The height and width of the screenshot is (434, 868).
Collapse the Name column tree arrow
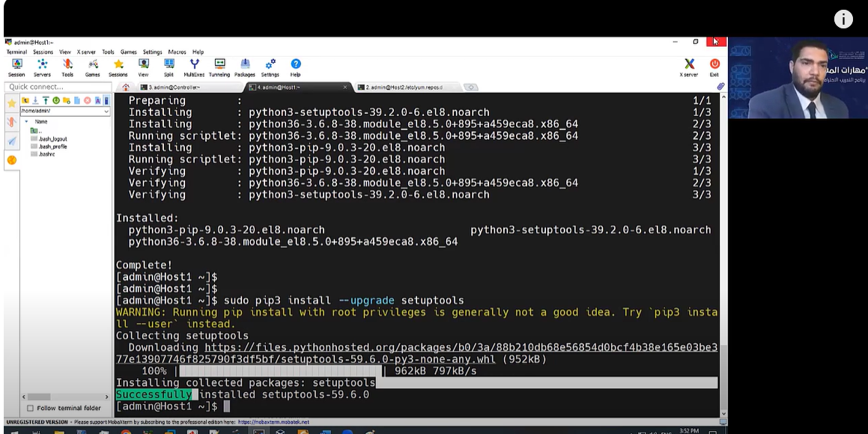pyautogui.click(x=27, y=121)
